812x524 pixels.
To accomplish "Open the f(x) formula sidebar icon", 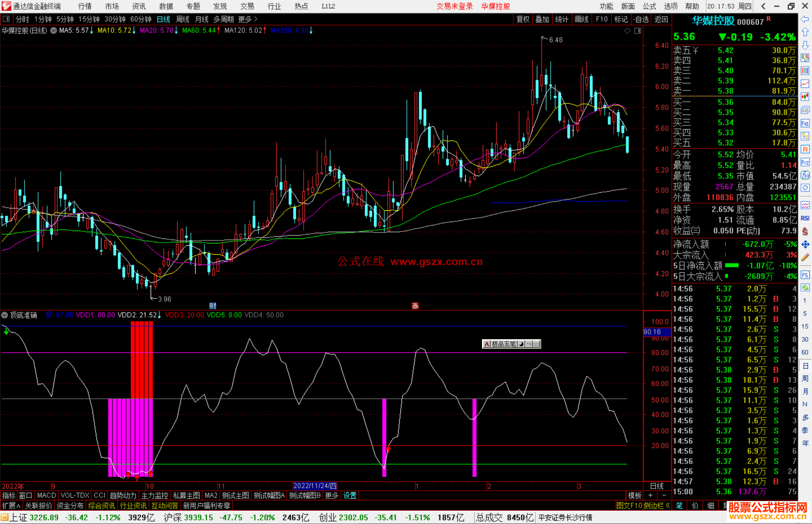I will (x=805, y=175).
